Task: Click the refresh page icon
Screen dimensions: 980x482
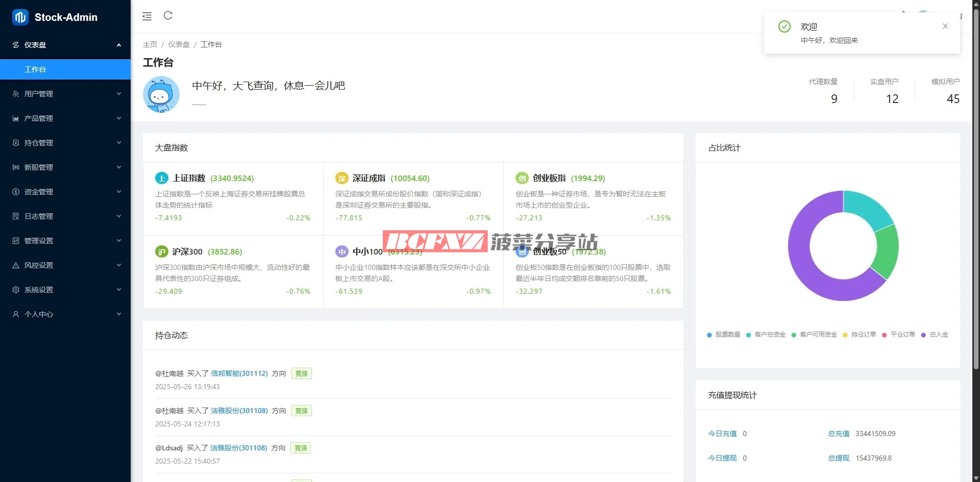Action: 168,16
